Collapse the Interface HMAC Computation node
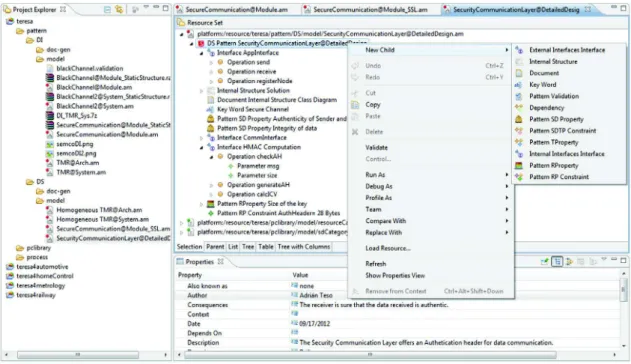631x364 pixels. click(202, 147)
